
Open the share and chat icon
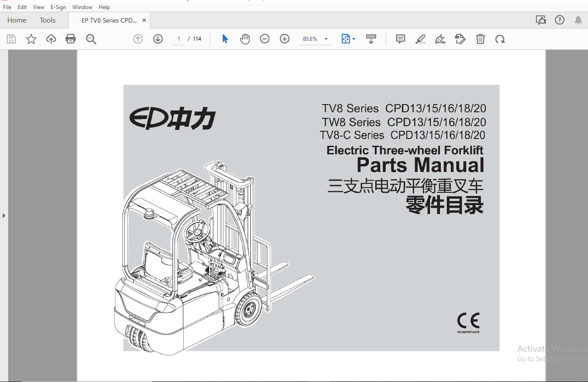(x=540, y=20)
